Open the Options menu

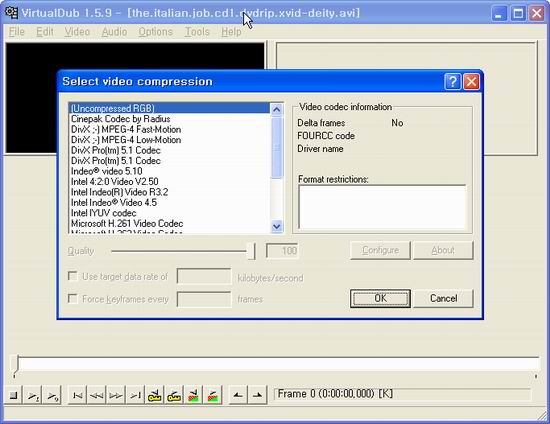pos(155,32)
